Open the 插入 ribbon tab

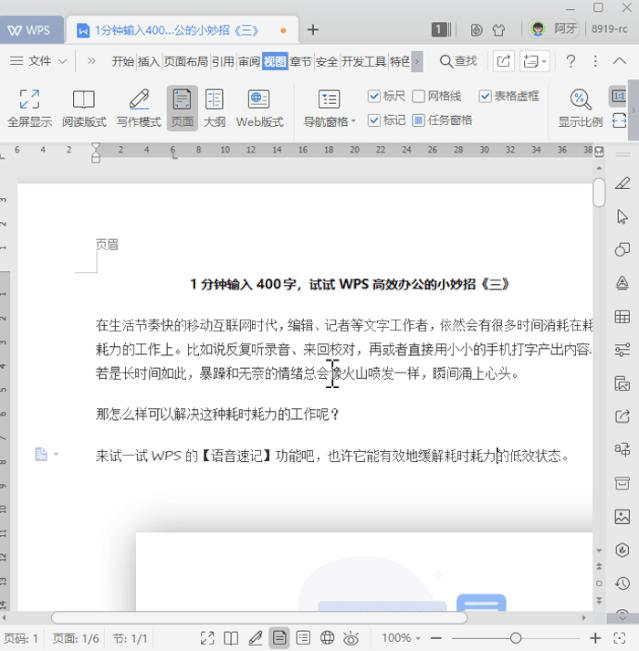click(149, 61)
